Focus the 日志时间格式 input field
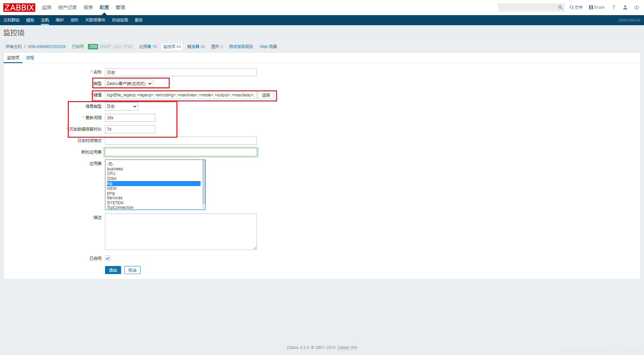The width and height of the screenshot is (644, 355). point(181,141)
